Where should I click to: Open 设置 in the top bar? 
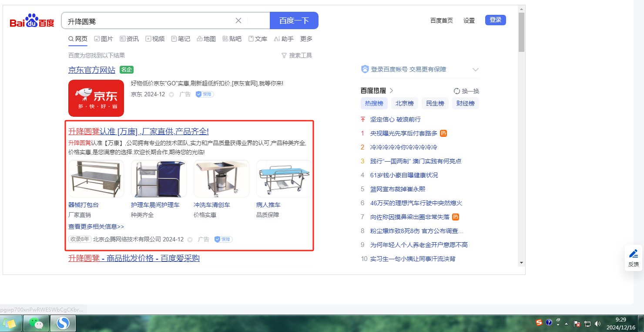[x=469, y=20]
